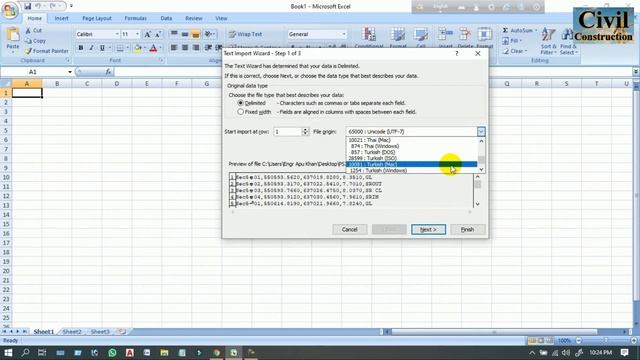Activate the Format Painter brush
This screenshot has height=360, width=640.
(28, 51)
